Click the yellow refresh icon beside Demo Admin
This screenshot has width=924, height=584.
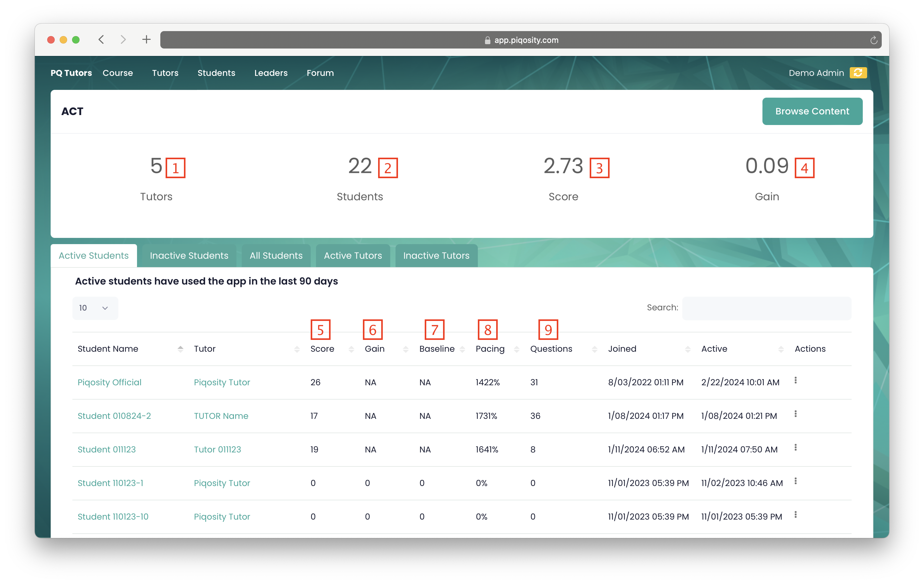[858, 72]
